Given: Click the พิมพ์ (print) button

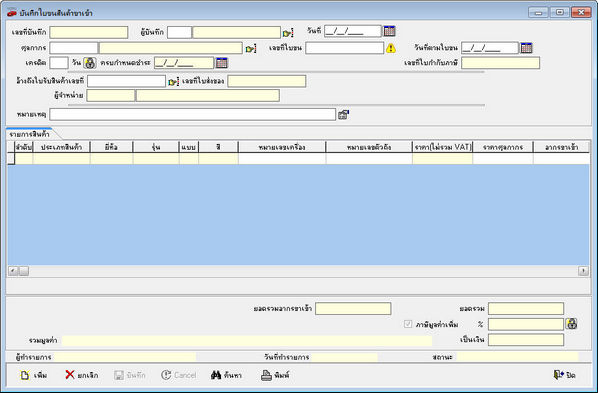Looking at the screenshot, I should 275,375.
